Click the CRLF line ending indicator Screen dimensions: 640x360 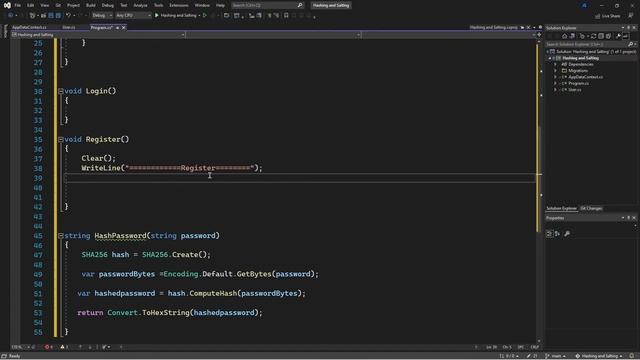[x=535, y=347]
